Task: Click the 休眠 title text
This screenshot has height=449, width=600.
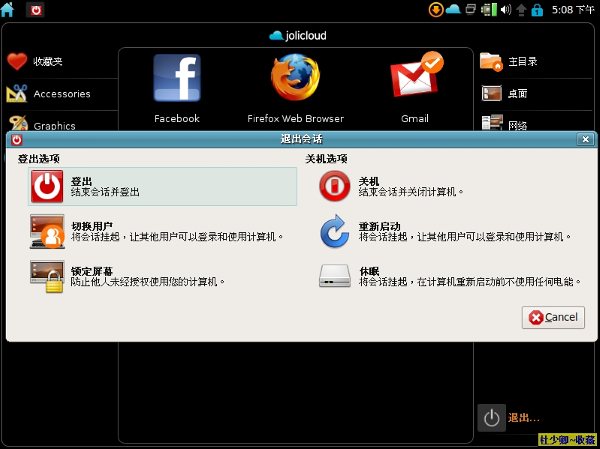Action: (369, 271)
